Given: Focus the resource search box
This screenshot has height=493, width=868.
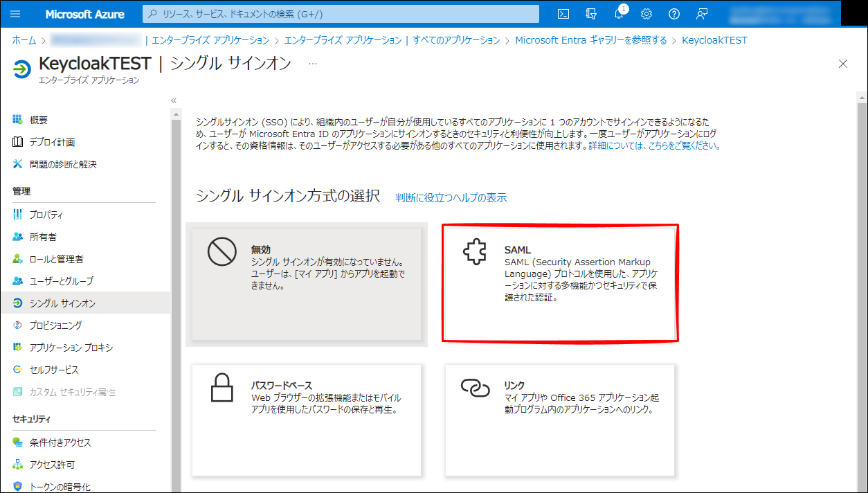Looking at the screenshot, I should [341, 14].
